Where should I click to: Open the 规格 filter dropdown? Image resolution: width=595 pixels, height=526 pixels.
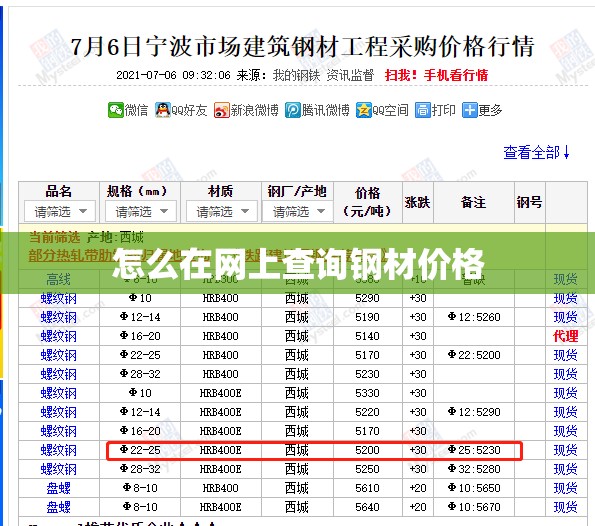click(141, 211)
